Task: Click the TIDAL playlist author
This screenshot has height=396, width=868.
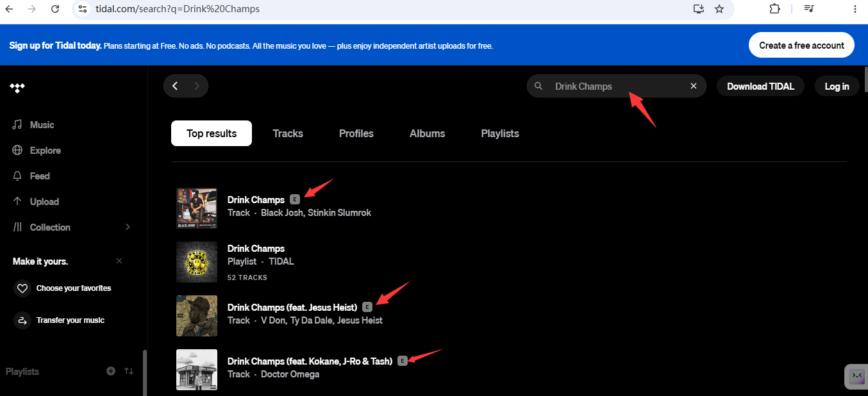Action: 281,261
